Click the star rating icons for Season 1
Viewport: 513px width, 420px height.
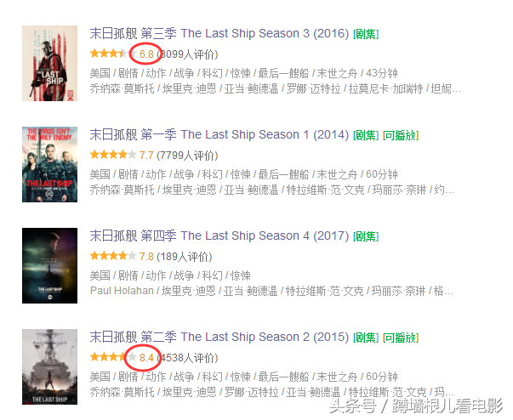coord(113,155)
